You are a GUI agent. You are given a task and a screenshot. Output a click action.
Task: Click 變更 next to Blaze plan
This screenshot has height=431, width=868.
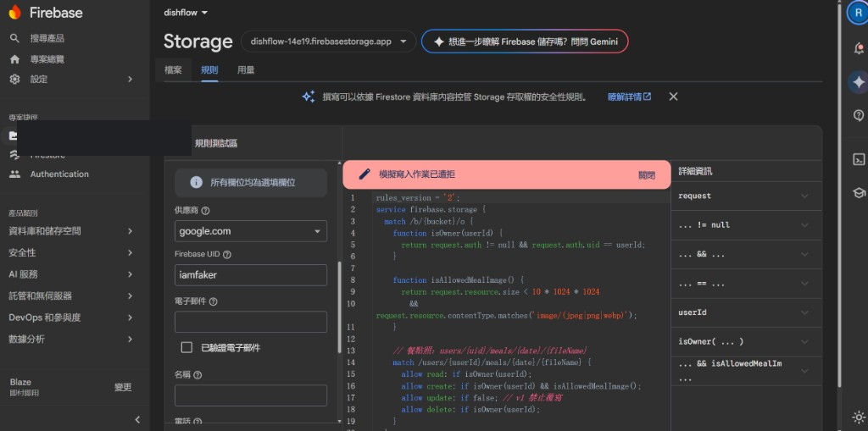point(123,387)
